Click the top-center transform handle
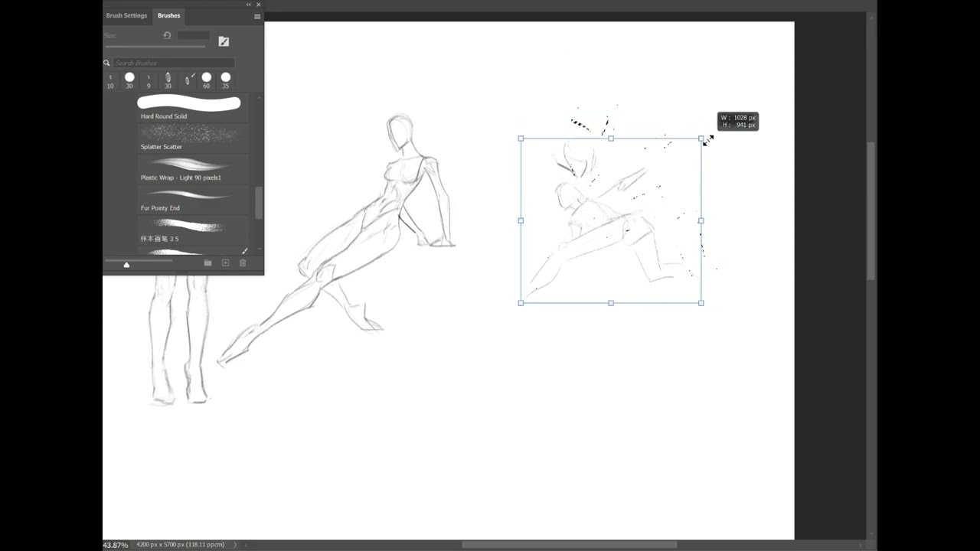This screenshot has height=551, width=980. [611, 139]
